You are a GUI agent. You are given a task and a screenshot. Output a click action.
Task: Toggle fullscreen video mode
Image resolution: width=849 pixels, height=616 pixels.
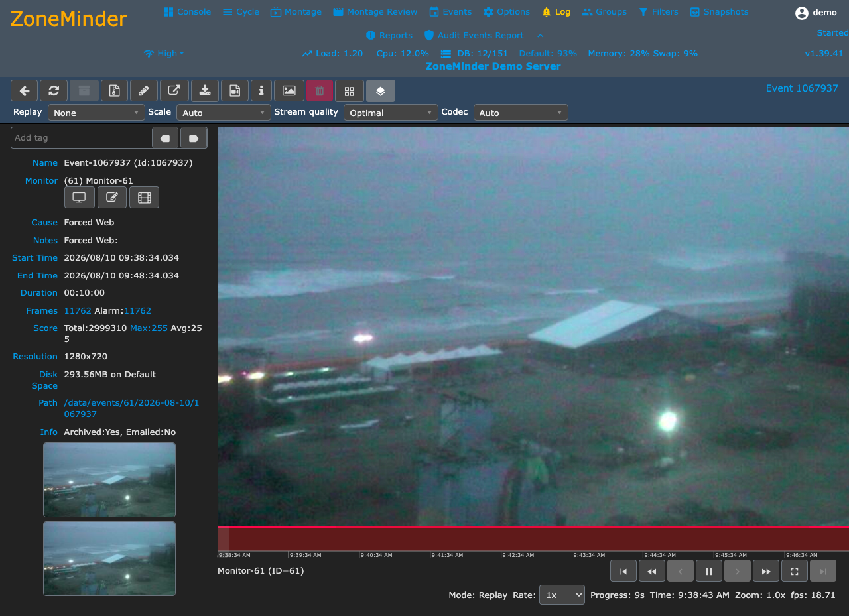point(795,571)
